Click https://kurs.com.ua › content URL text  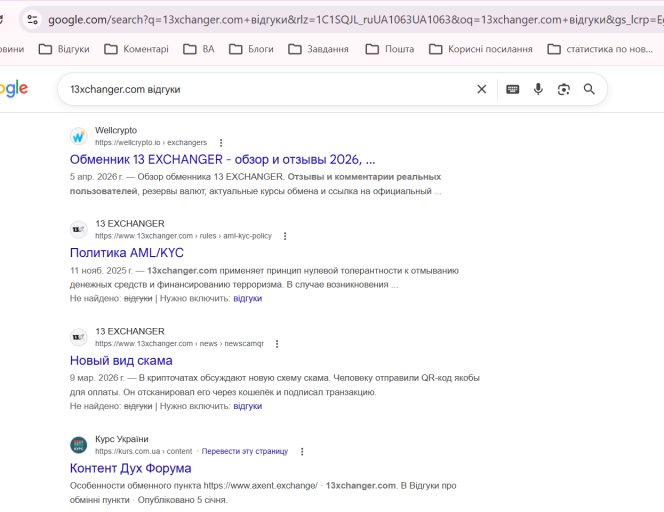click(x=144, y=451)
